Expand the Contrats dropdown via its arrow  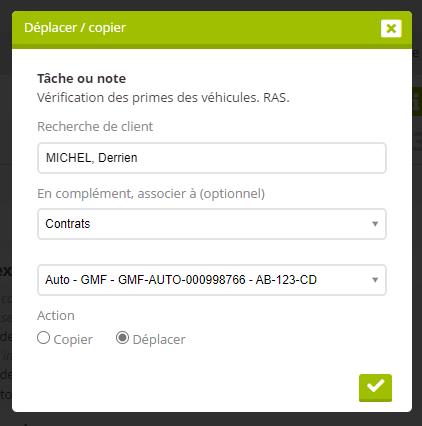(x=375, y=224)
